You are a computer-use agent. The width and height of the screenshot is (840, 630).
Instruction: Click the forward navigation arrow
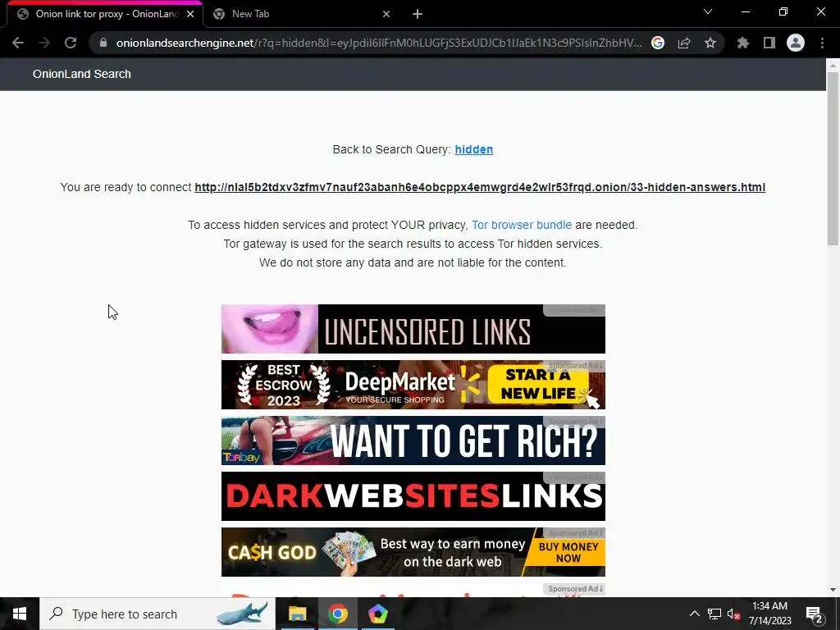click(x=44, y=43)
